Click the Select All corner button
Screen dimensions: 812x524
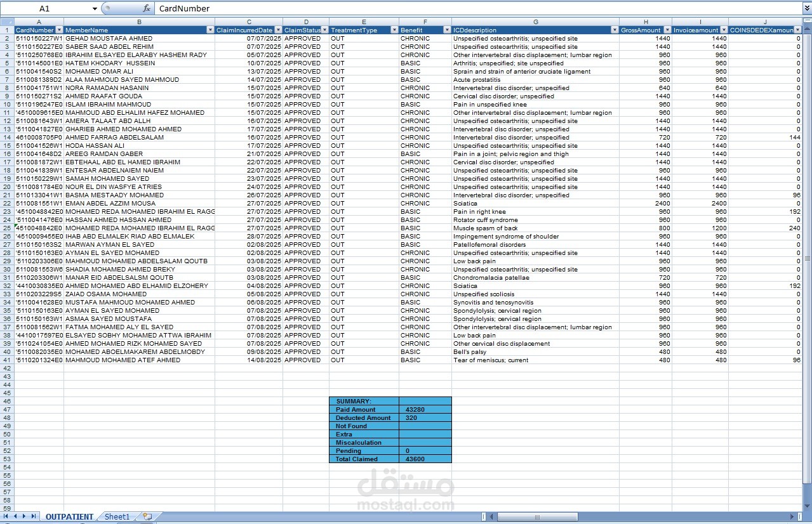tap(7, 22)
